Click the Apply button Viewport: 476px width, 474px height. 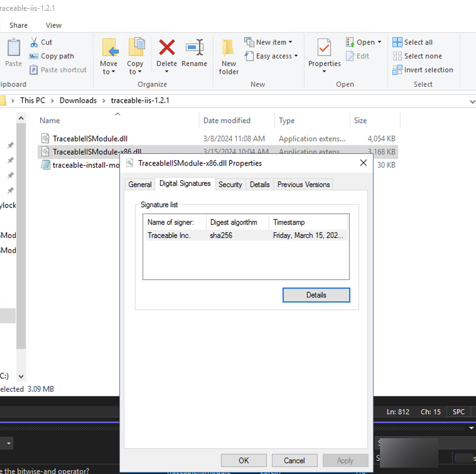345,461
